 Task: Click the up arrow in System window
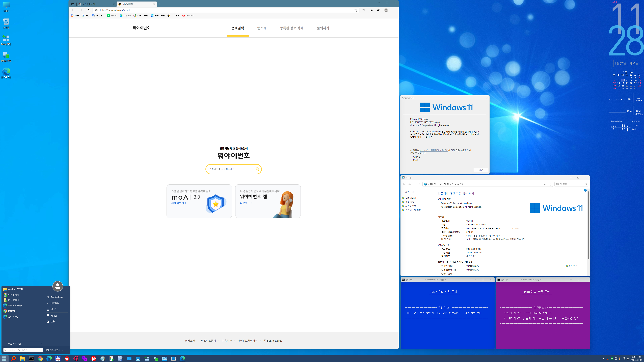pos(419,184)
